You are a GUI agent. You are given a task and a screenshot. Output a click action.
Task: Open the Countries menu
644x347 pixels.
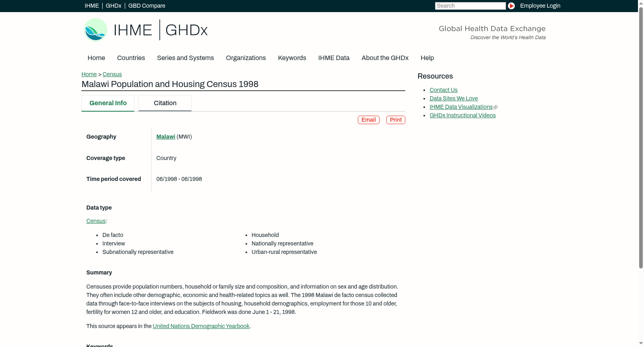point(131,58)
